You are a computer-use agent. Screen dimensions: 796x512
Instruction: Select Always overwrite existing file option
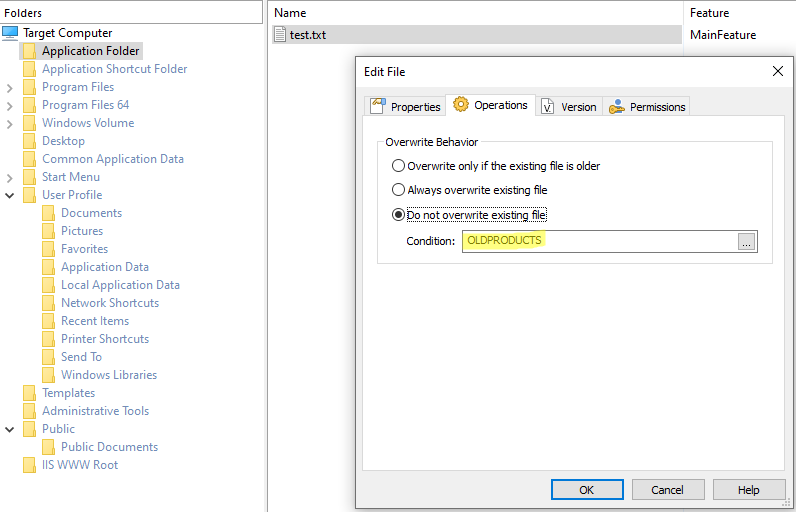pyautogui.click(x=399, y=190)
